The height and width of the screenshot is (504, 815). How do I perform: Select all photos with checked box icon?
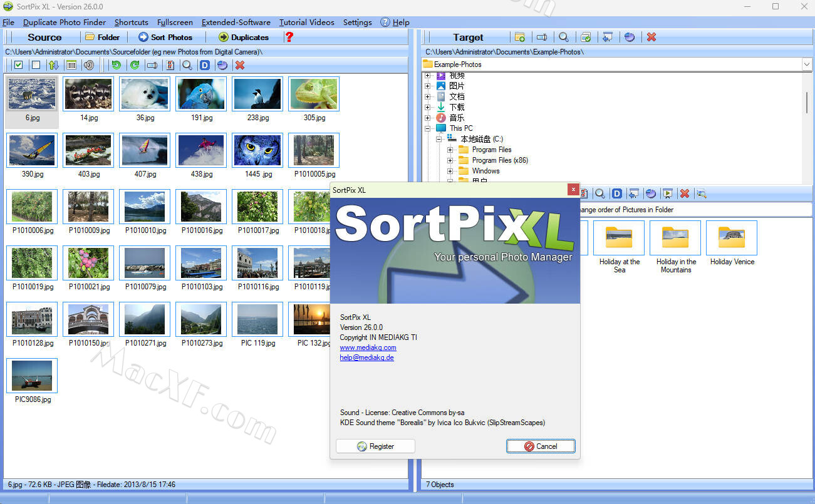click(x=18, y=65)
